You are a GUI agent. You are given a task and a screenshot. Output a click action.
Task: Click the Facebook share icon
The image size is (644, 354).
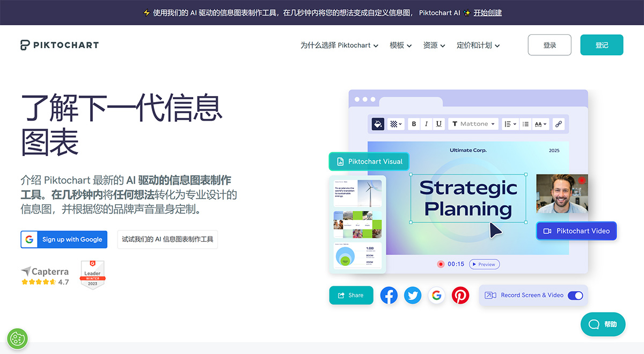point(389,295)
